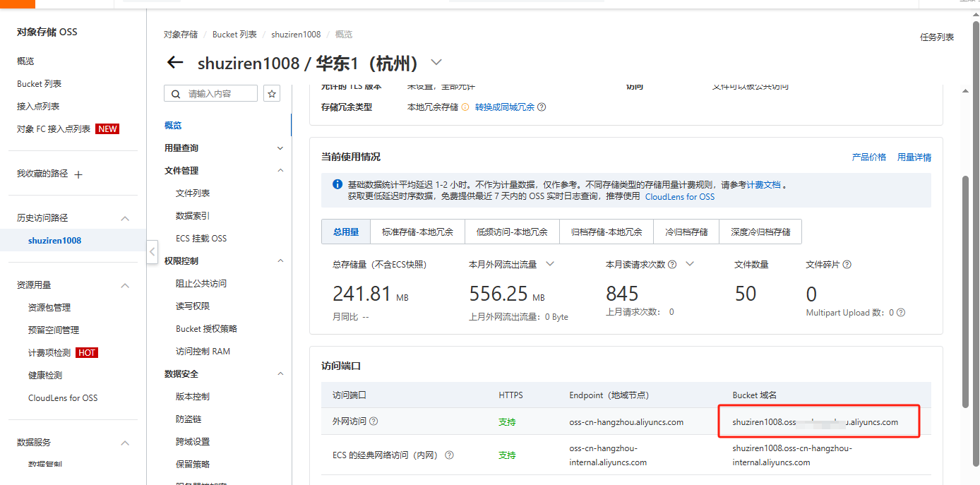Click help icon beside 外网访问
This screenshot has width=980, height=485.
click(x=374, y=421)
